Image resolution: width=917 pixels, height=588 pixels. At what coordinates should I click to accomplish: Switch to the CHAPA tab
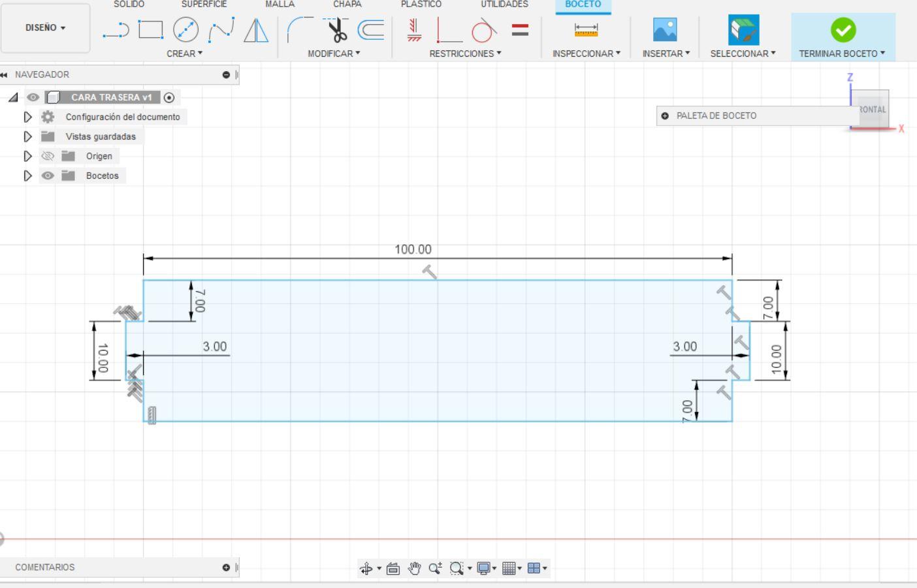tap(347, 4)
